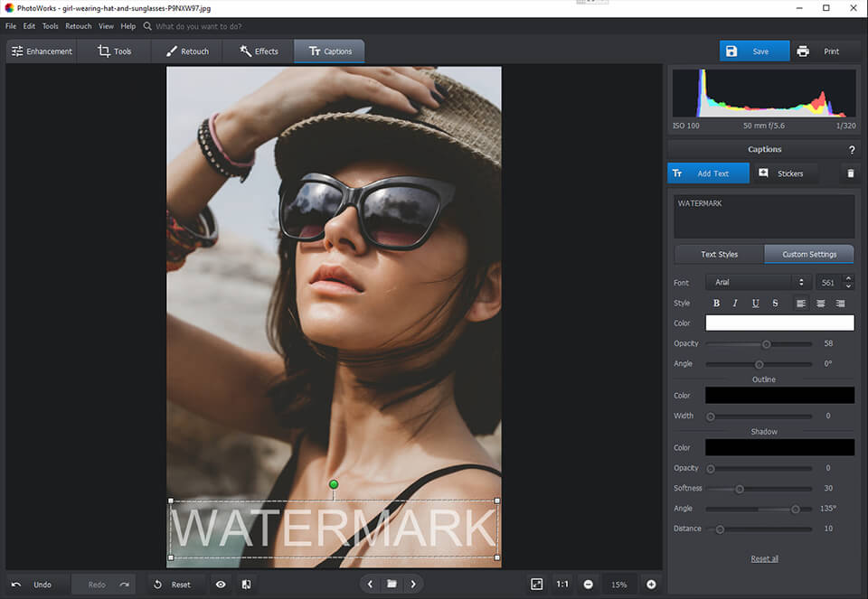
Task: Click the trash icon to delete caption
Action: (x=850, y=173)
